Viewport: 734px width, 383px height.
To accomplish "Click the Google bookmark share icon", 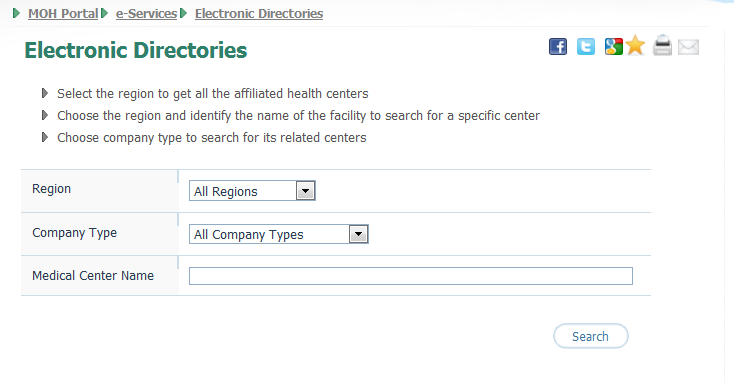I will click(x=613, y=46).
